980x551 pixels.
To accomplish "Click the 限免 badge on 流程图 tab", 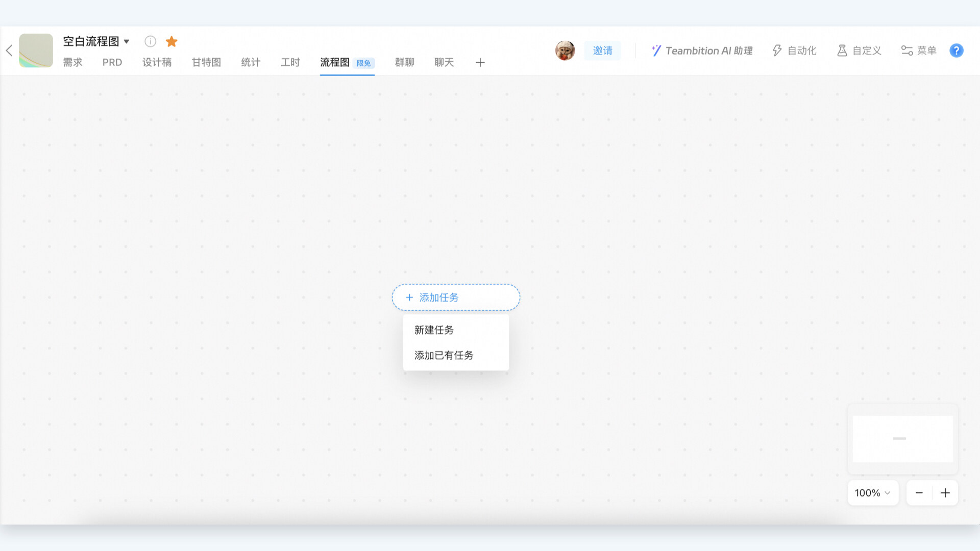I will [x=364, y=63].
